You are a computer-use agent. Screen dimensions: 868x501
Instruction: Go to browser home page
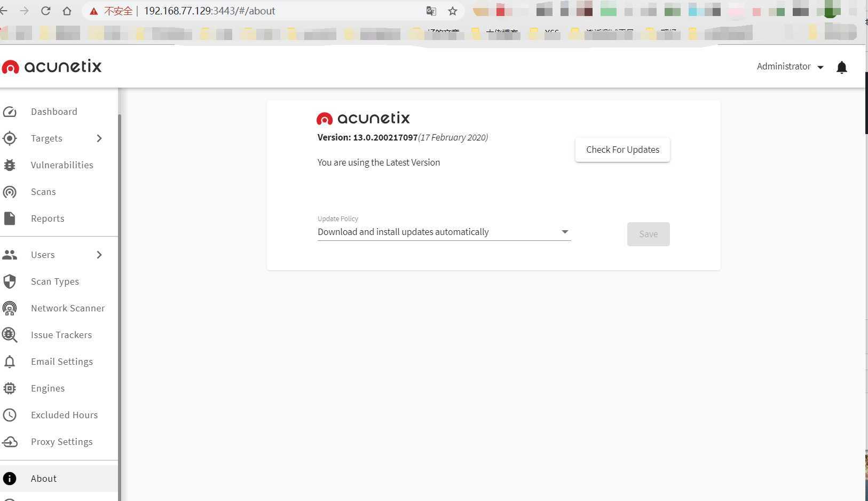coord(67,11)
